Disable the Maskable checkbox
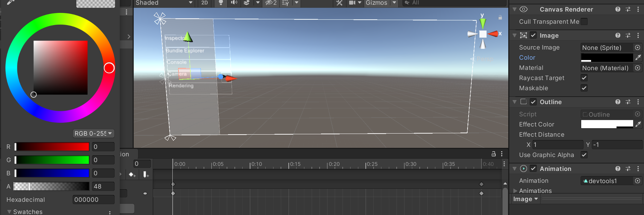Screen dimensions: 644x215 click(584, 88)
